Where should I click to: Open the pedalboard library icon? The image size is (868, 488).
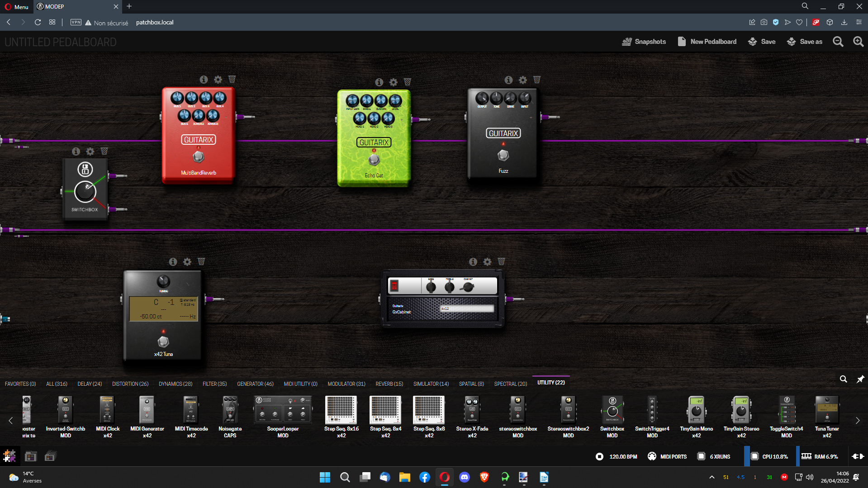[31, 456]
